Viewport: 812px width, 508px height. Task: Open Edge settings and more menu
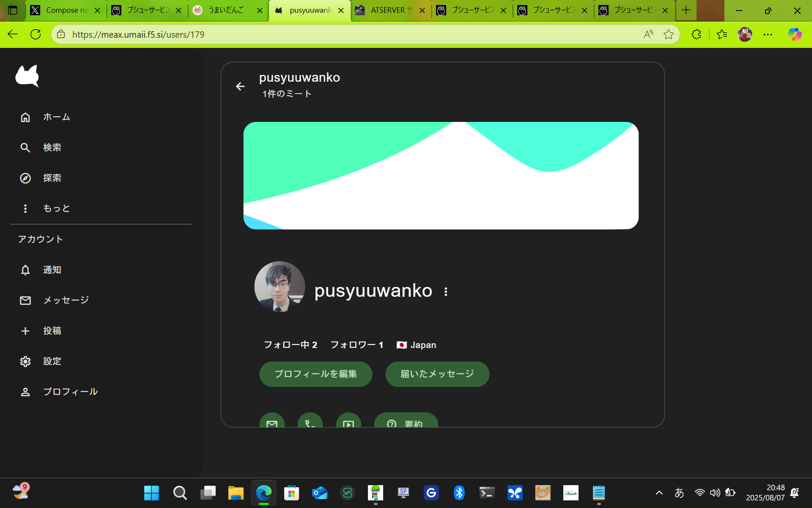(768, 34)
